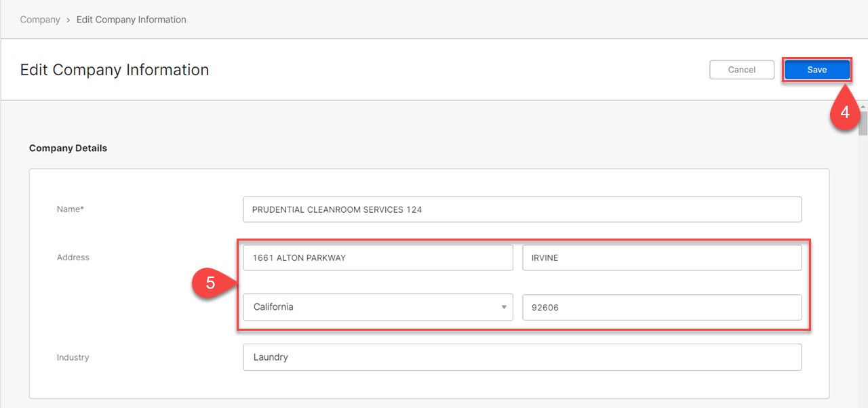
Task: Click the Cancel button
Action: point(742,70)
